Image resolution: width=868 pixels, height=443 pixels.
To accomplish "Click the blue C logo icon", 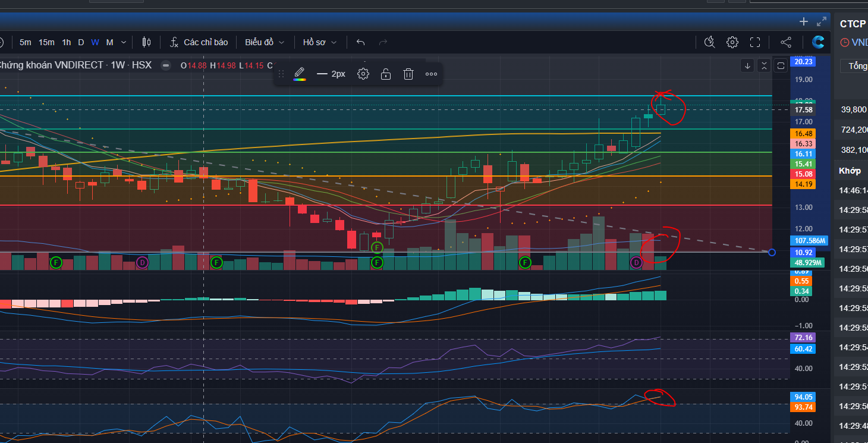I will pyautogui.click(x=818, y=42).
